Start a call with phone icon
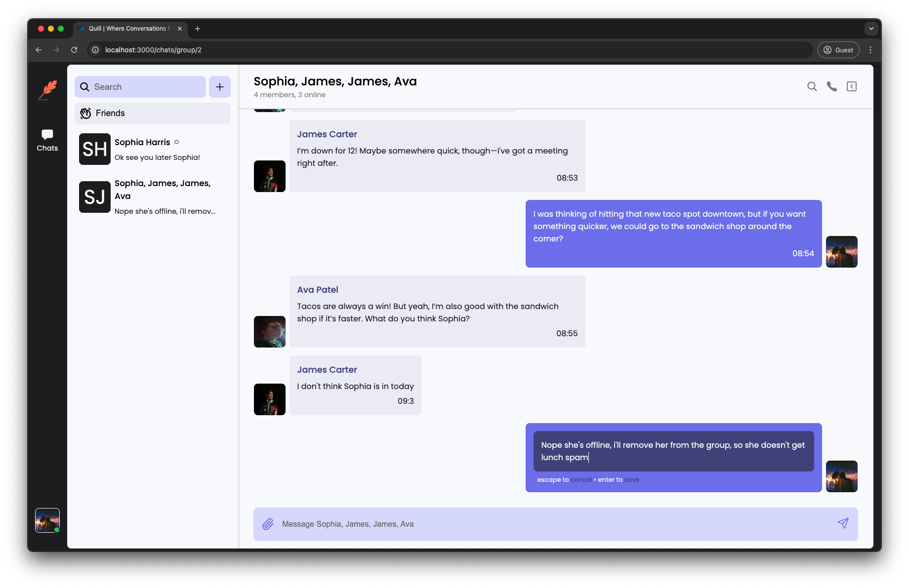 831,87
